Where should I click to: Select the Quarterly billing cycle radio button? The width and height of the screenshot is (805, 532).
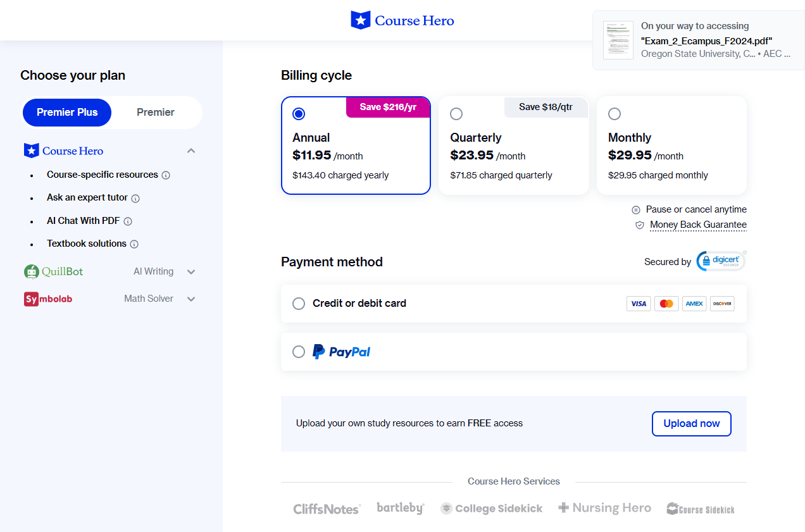456,114
